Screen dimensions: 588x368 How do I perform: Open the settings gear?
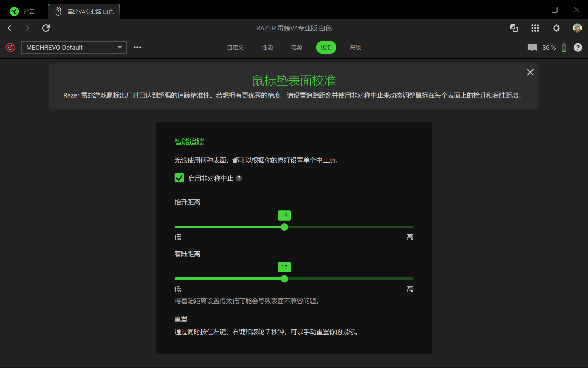[x=556, y=28]
